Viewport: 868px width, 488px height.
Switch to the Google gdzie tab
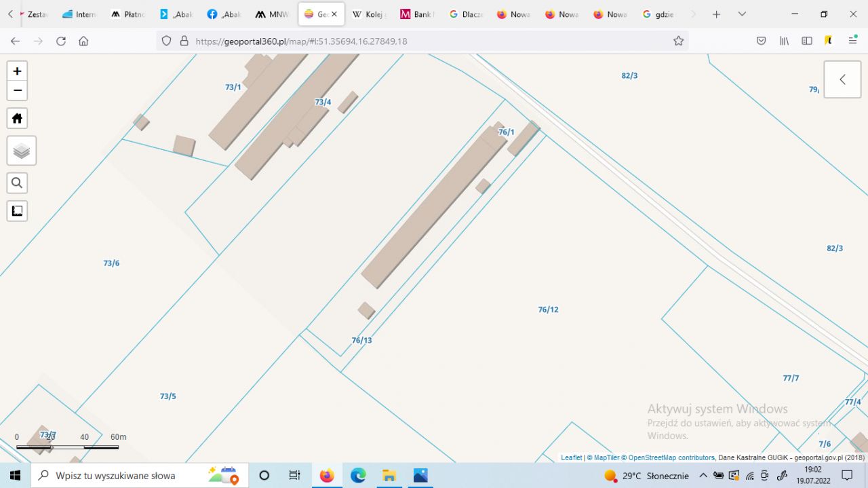click(x=660, y=14)
